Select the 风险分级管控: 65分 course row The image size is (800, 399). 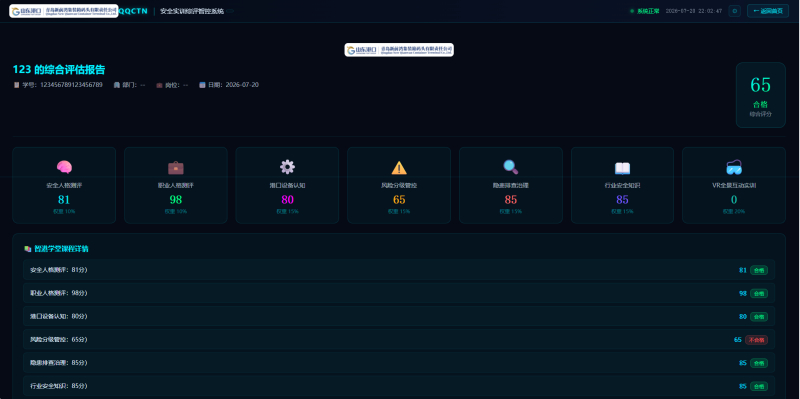tap(399, 339)
